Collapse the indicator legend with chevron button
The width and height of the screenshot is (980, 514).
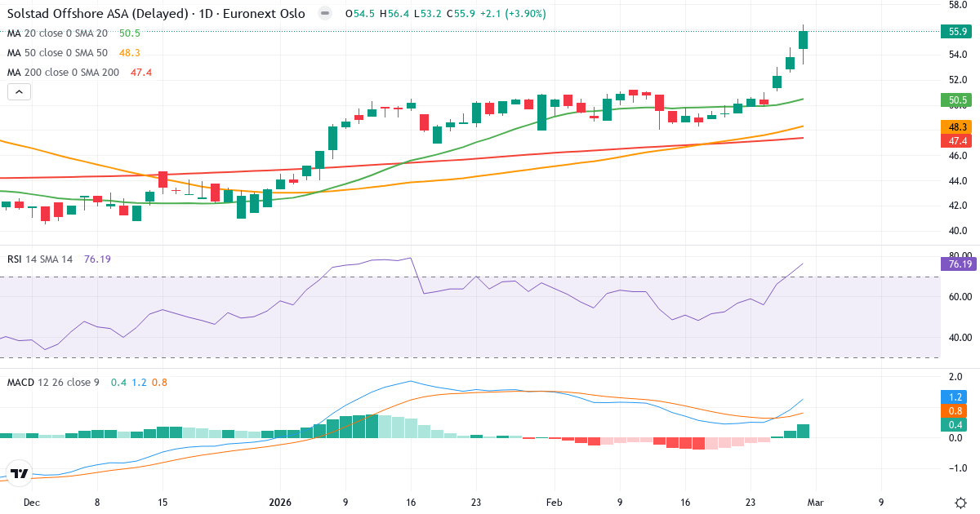point(20,92)
